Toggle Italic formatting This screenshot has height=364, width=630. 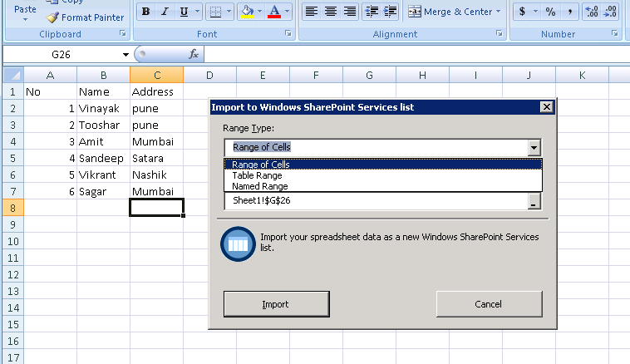pyautogui.click(x=165, y=12)
